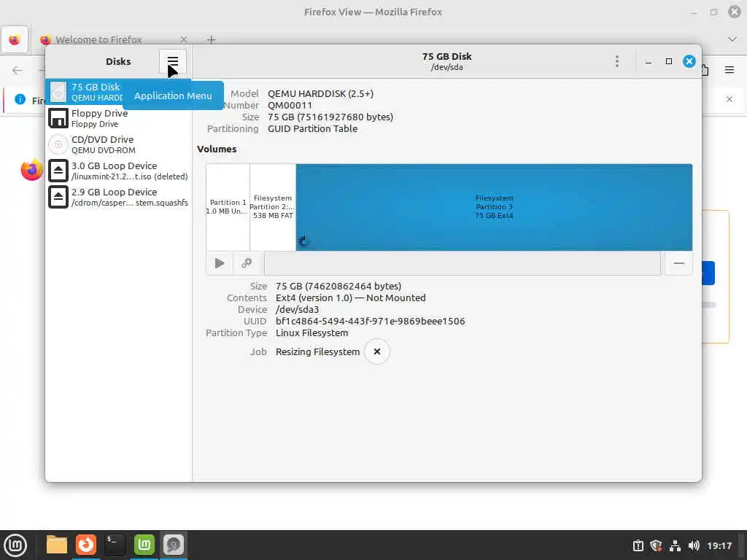Click the Resizing Filesystem job text
This screenshot has width=747, height=560.
pos(318,351)
